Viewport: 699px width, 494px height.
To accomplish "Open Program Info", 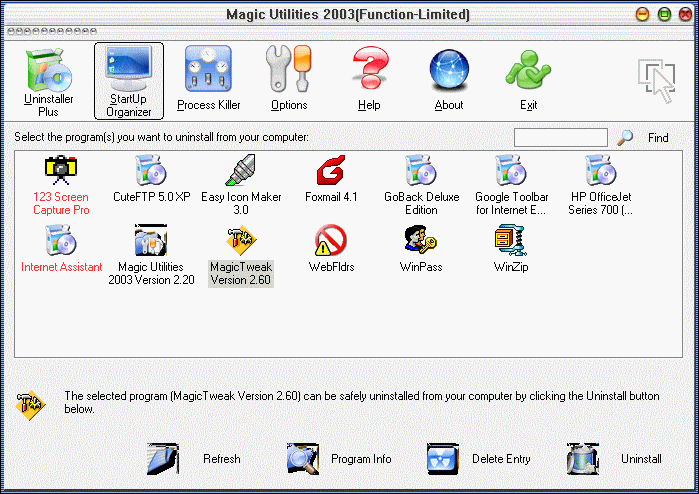I will point(361,459).
